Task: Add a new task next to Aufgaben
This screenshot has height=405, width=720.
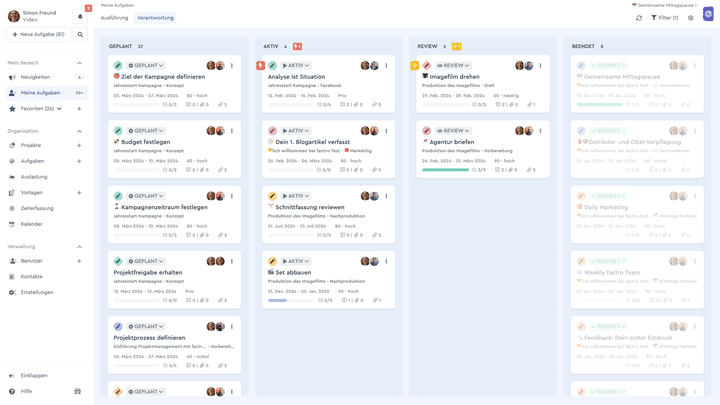Action: click(79, 161)
